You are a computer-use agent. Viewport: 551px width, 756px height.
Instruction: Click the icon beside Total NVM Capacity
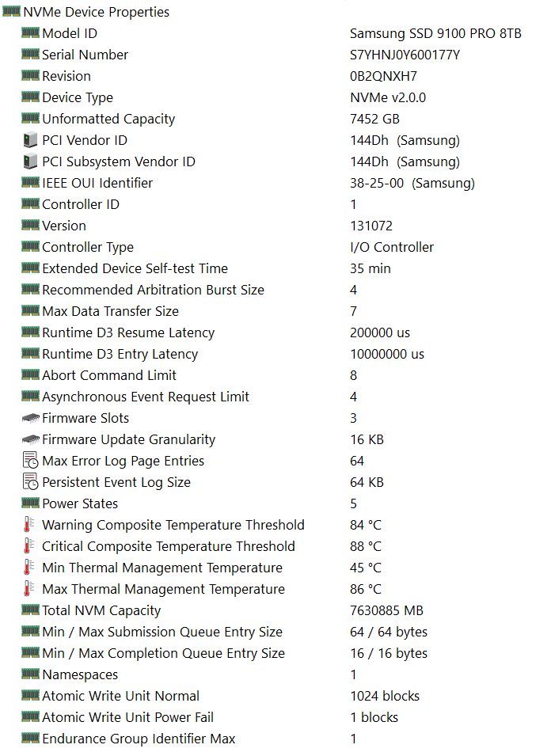click(30, 610)
